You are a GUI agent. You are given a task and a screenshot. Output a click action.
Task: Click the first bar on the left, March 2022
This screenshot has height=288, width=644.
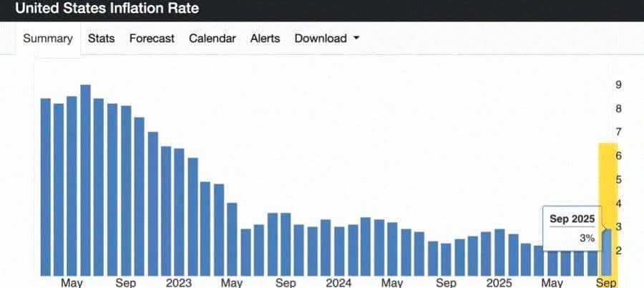46,187
